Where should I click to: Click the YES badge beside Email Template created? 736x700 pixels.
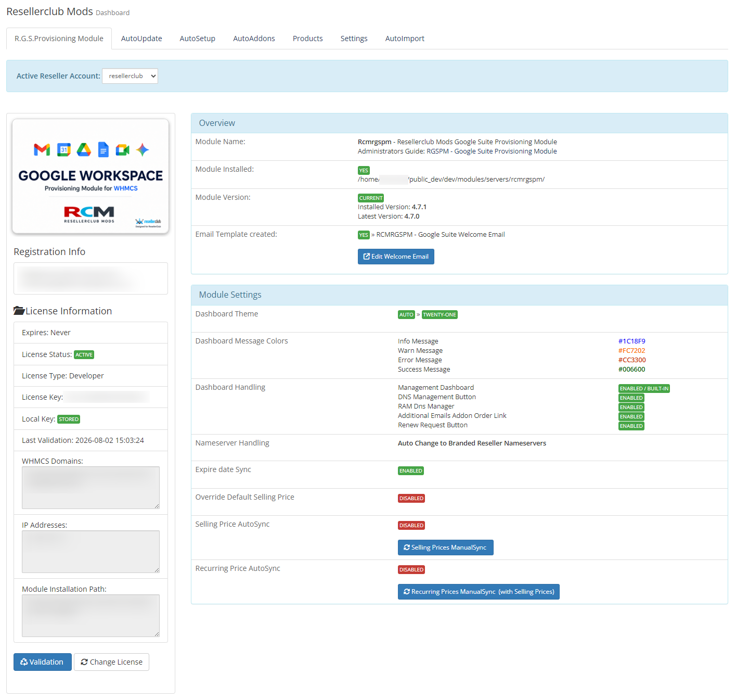coord(364,235)
